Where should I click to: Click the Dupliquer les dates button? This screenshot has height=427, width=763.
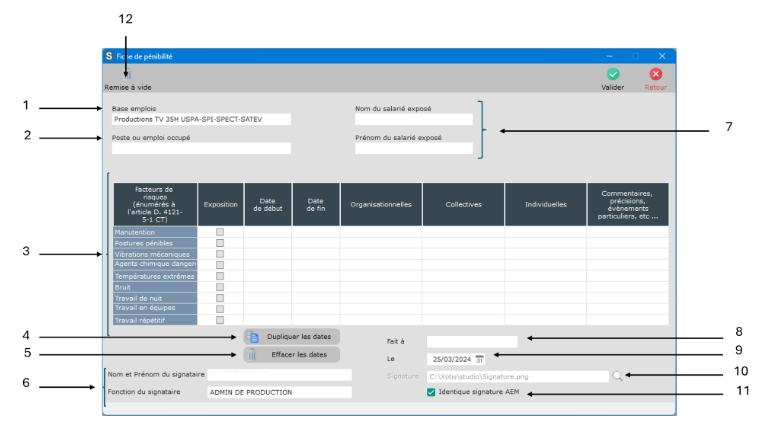pyautogui.click(x=291, y=337)
